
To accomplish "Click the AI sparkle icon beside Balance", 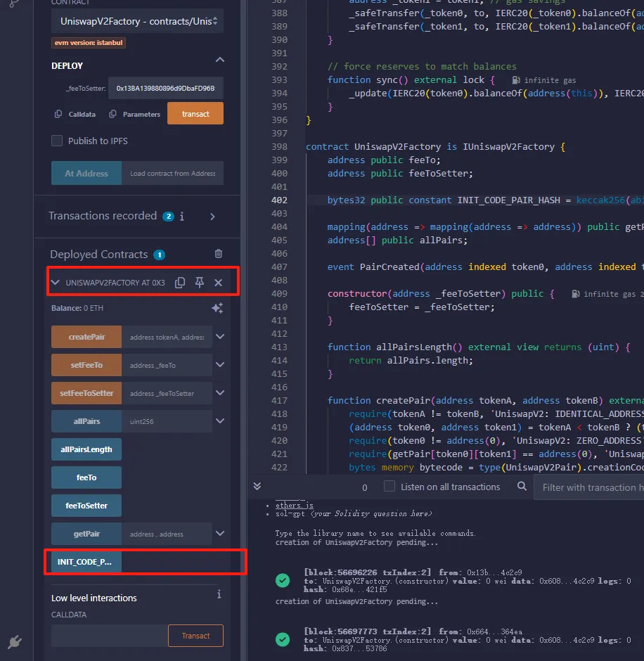I will click(217, 308).
